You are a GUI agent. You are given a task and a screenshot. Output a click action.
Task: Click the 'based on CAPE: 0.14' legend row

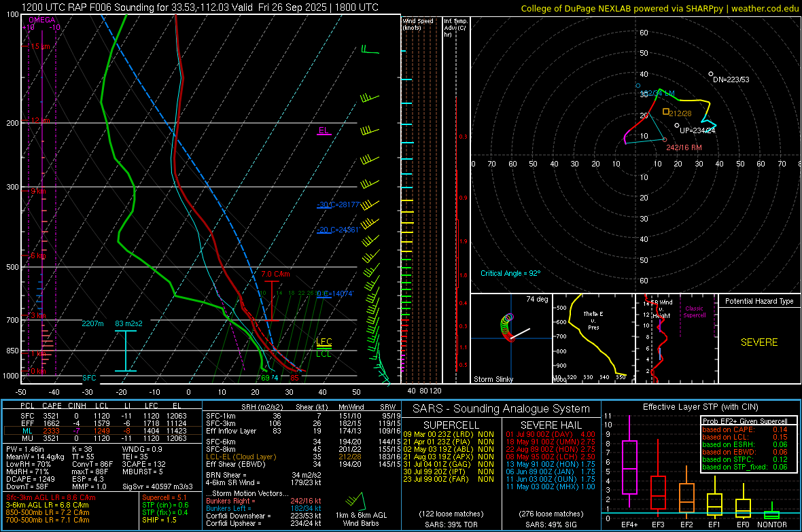[745, 429]
